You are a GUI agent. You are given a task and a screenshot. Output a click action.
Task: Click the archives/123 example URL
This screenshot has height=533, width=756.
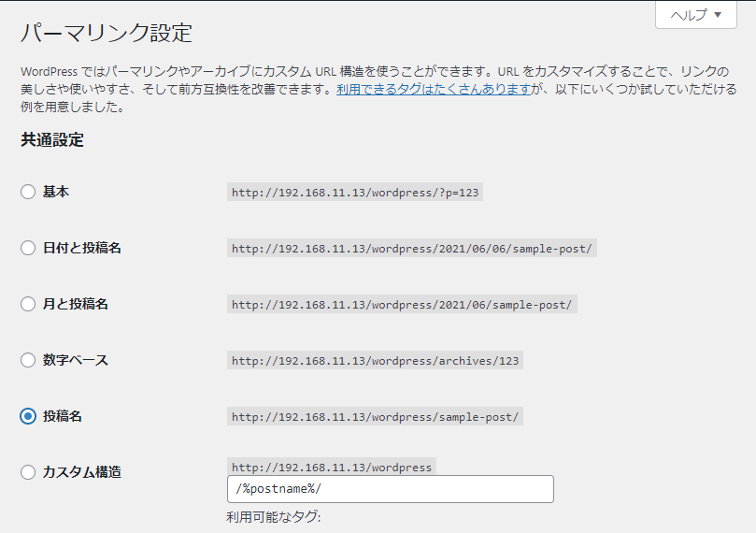coord(375,361)
